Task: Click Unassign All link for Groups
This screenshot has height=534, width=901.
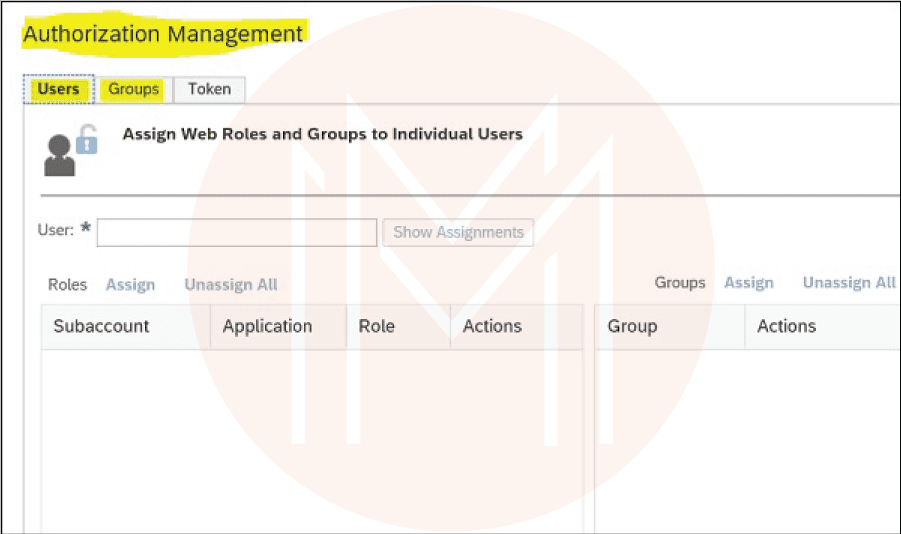Action: pyautogui.click(x=849, y=283)
